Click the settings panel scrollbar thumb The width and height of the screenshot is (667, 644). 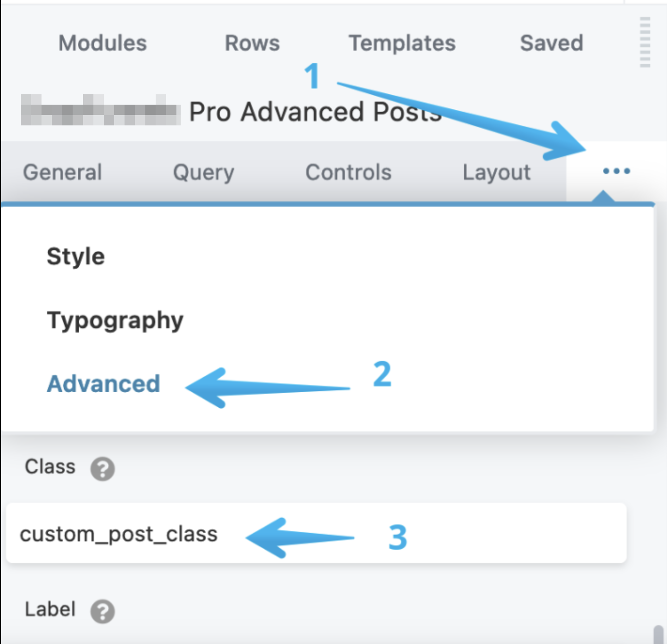pos(658,634)
